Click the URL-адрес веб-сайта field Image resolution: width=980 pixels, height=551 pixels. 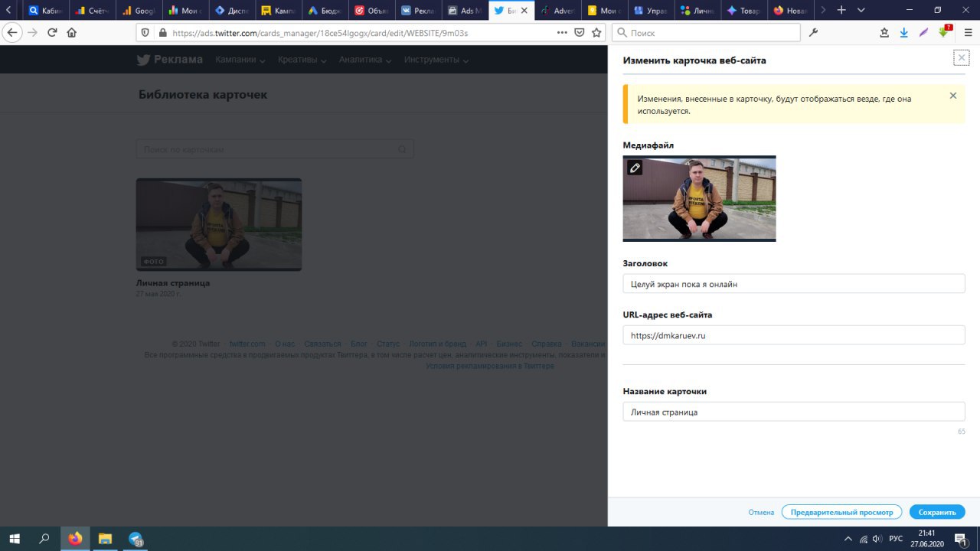pos(794,335)
